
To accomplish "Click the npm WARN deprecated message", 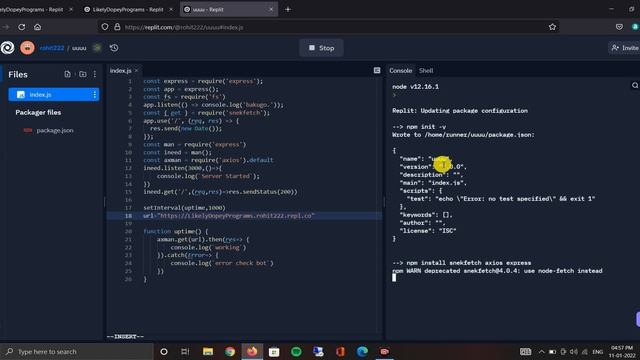I will 497,271.
